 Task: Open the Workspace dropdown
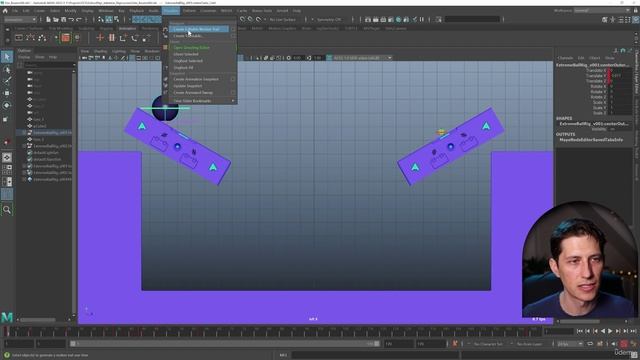click(x=602, y=10)
